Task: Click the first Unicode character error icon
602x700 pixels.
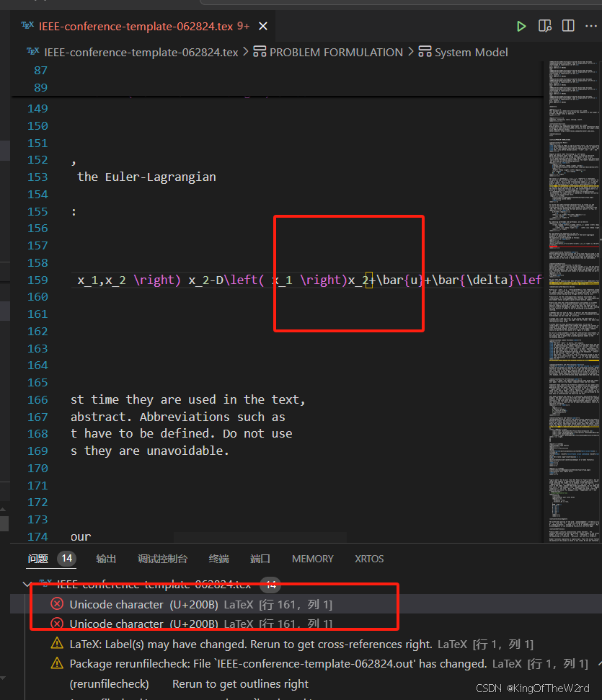Action: click(x=56, y=604)
